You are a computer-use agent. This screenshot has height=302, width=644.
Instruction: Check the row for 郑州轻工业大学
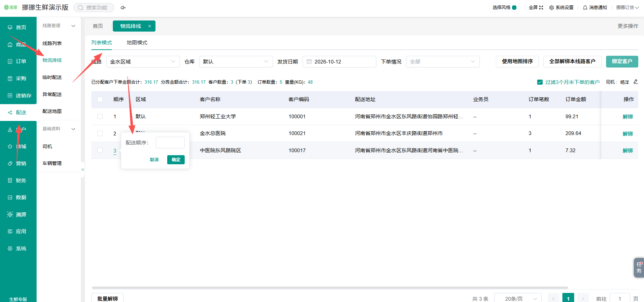point(100,117)
